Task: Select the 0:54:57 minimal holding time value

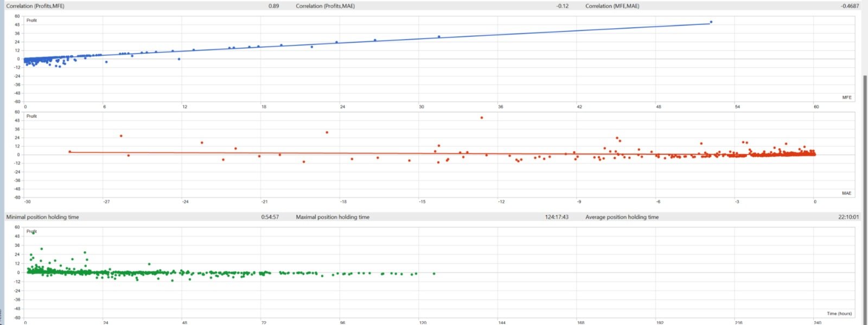Action: (270, 217)
